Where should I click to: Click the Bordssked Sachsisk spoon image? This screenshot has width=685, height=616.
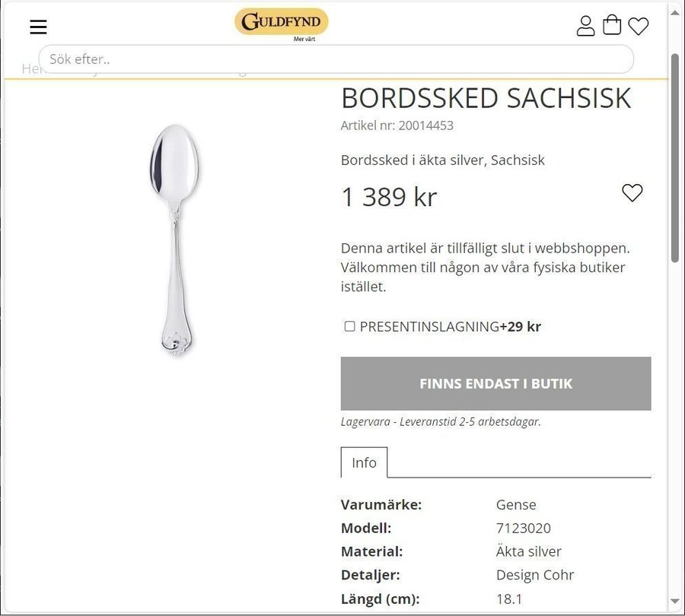click(175, 240)
